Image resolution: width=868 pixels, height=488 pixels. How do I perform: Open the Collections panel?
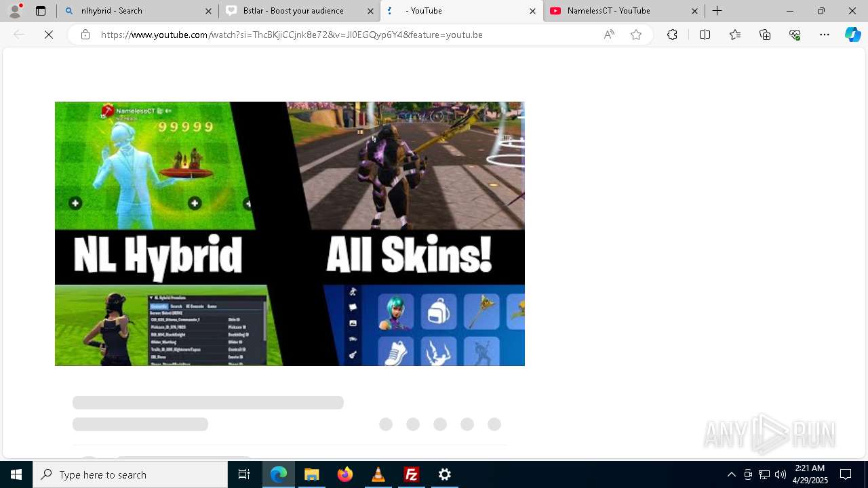coord(765,35)
